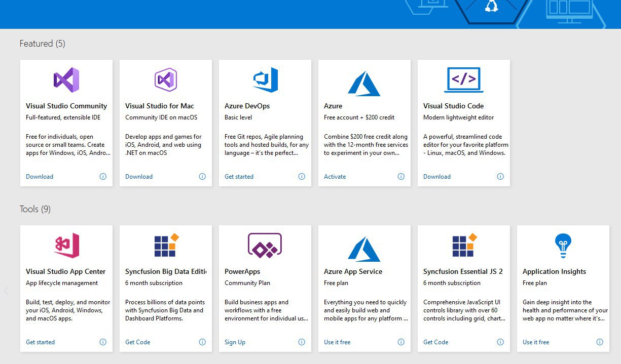Open info icon on PowerApps card
Screen dimensions: 621x364
point(302,342)
